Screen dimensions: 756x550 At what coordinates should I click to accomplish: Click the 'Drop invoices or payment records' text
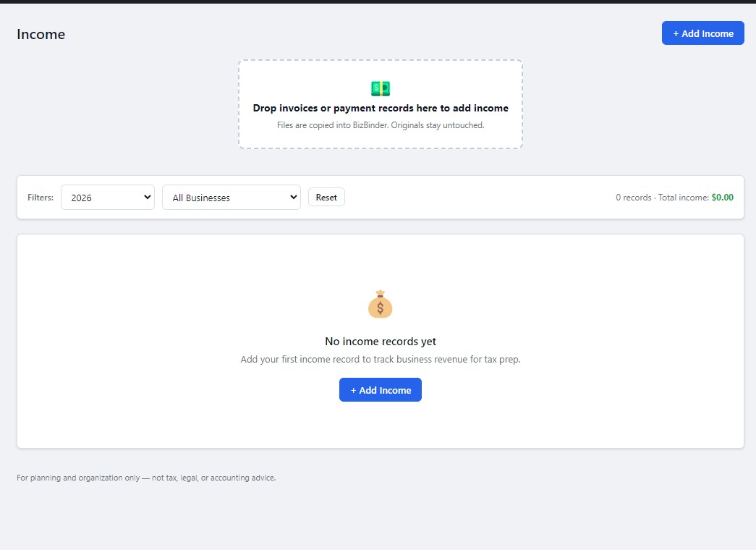[x=381, y=108]
